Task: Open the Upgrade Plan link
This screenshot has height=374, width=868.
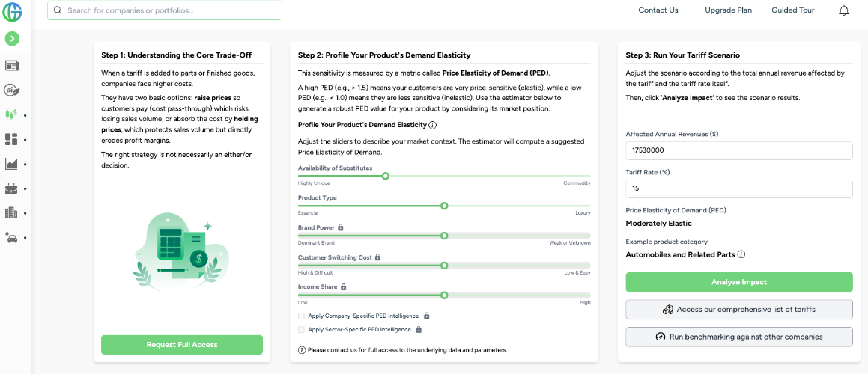Action: tap(728, 10)
